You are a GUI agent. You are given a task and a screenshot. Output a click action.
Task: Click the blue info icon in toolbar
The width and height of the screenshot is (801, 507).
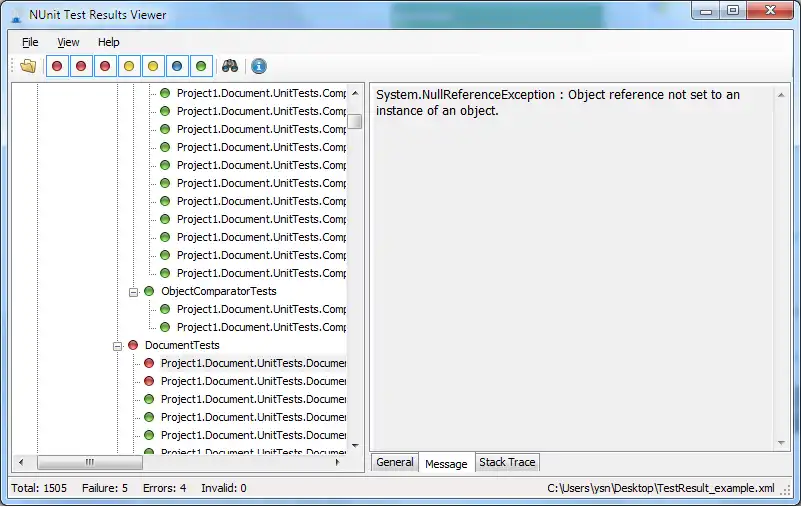click(258, 66)
